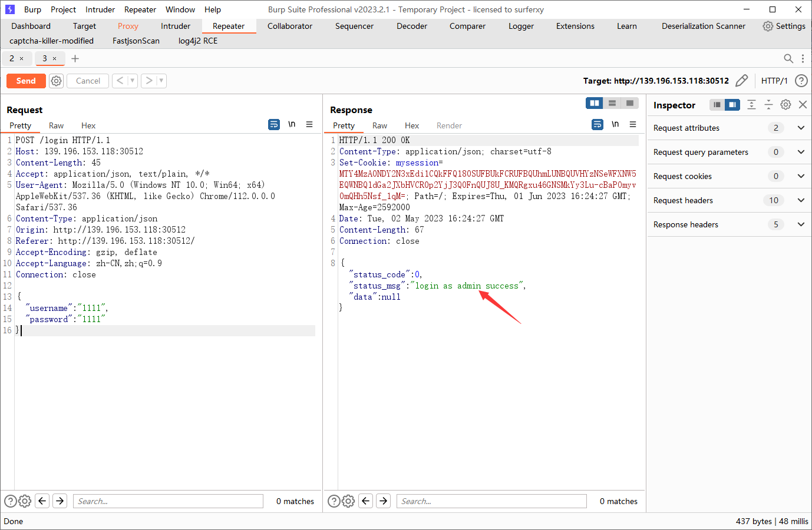
Task: Open the Project menu
Action: click(63, 9)
